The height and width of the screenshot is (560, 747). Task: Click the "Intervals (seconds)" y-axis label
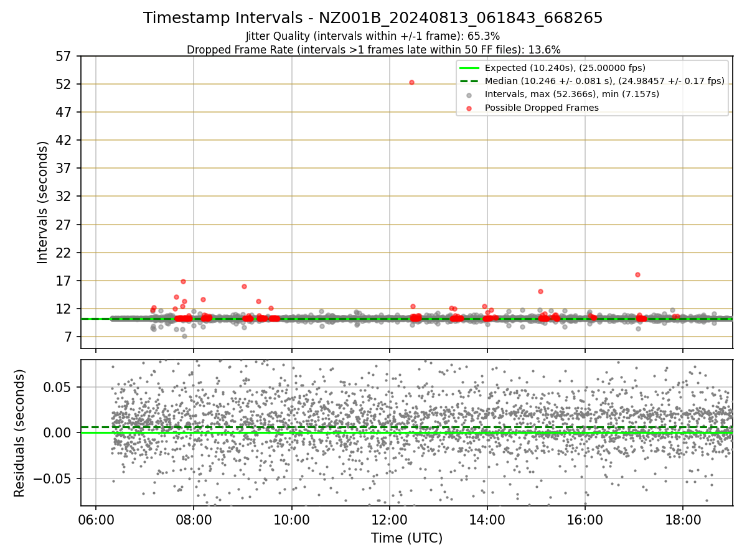click(x=42, y=202)
